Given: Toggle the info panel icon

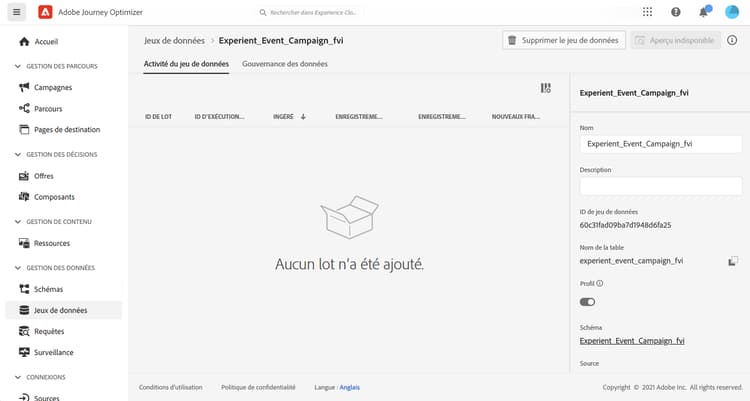Looking at the screenshot, I should pos(732,40).
